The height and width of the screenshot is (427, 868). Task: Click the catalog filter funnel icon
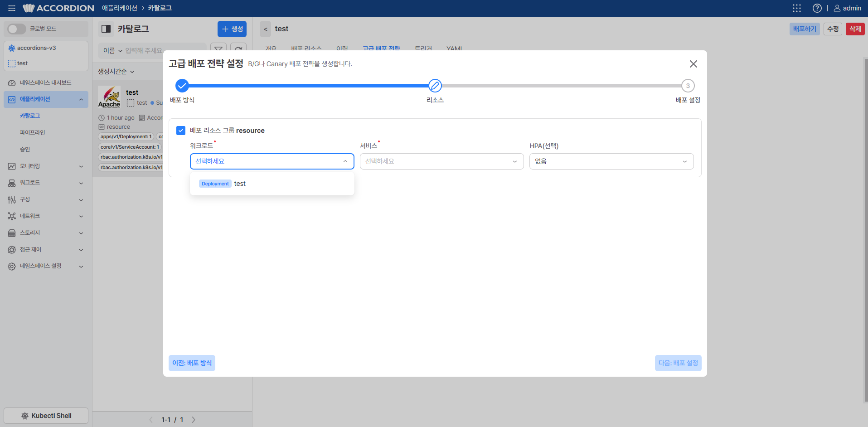click(x=218, y=49)
